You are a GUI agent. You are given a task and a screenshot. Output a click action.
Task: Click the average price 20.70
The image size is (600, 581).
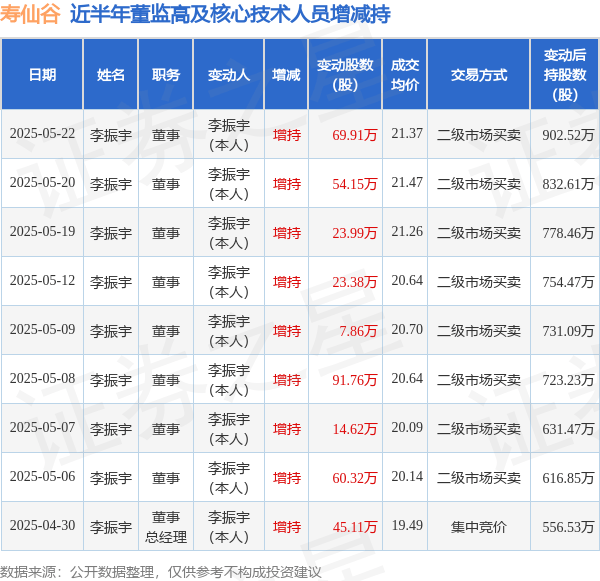click(407, 330)
